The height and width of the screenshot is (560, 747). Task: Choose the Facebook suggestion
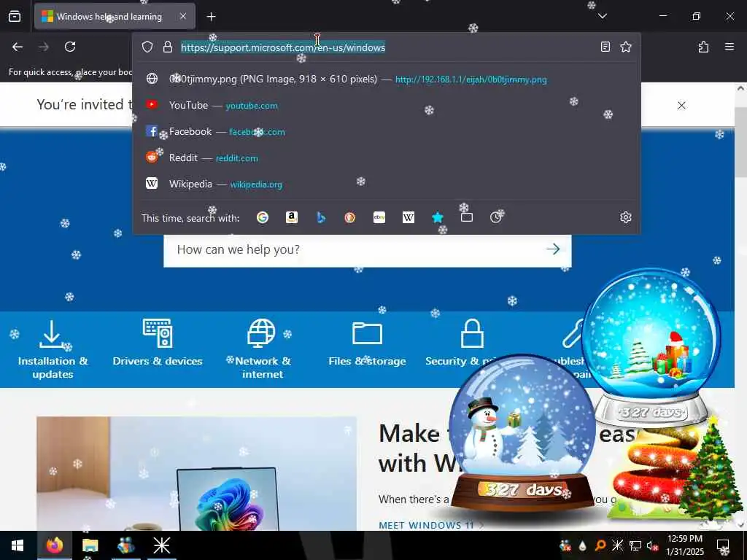(386, 131)
